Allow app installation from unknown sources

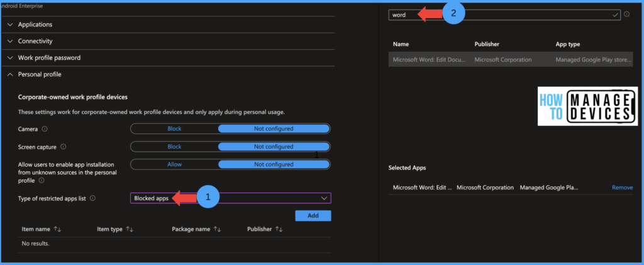(x=174, y=164)
